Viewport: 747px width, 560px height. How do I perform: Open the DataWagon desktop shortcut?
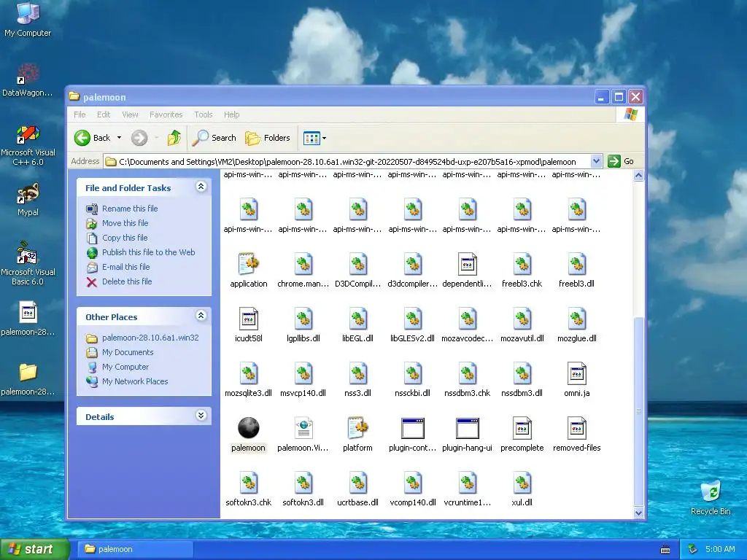pyautogui.click(x=28, y=80)
